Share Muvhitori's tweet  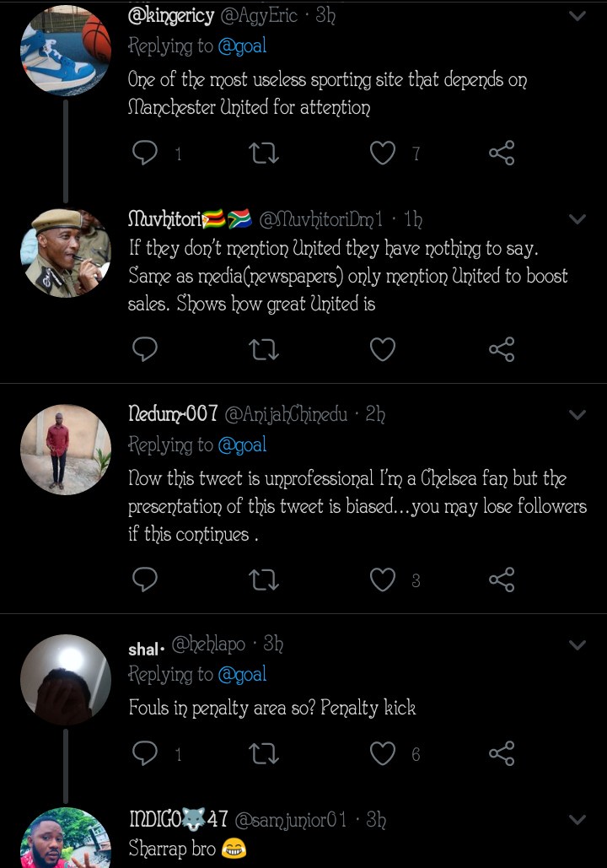point(502,349)
